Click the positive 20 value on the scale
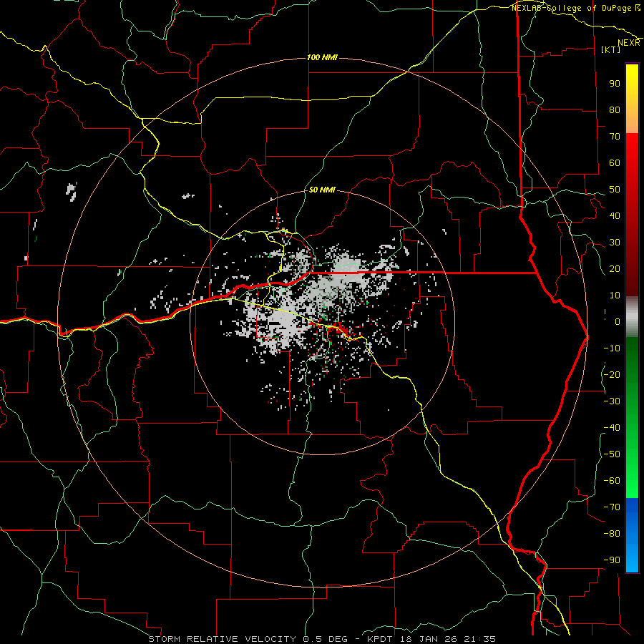The width and height of the screenshot is (644, 644). pos(615,269)
